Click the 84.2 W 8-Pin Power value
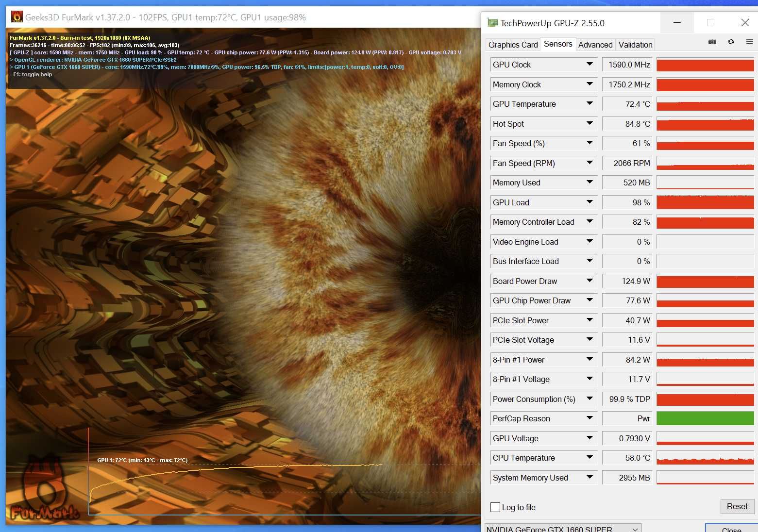Viewport: 758px width, 532px height. point(627,360)
